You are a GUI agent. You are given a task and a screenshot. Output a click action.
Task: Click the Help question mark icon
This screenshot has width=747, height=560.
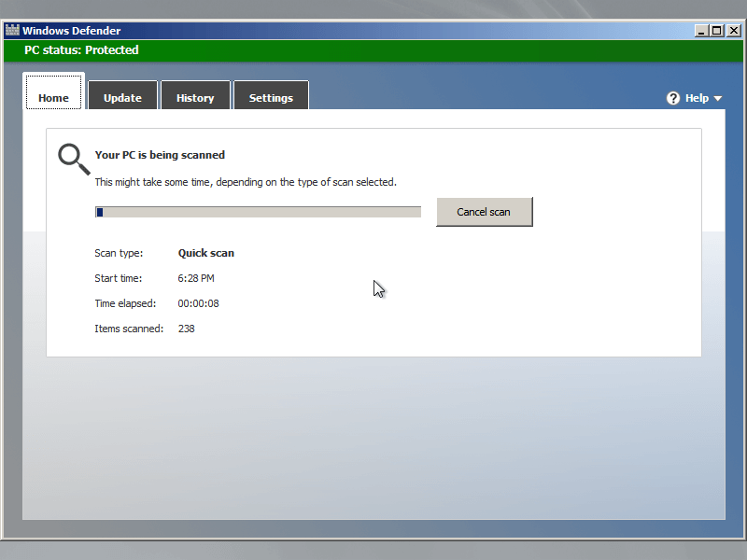pos(673,97)
